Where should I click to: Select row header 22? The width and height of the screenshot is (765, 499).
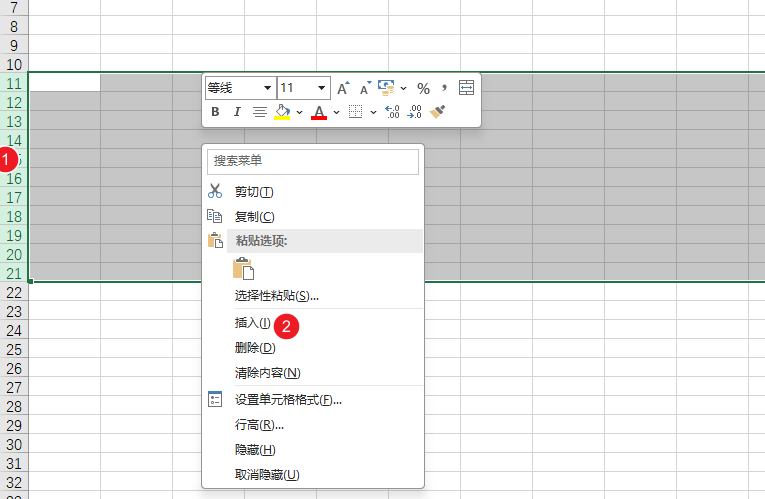pos(14,292)
